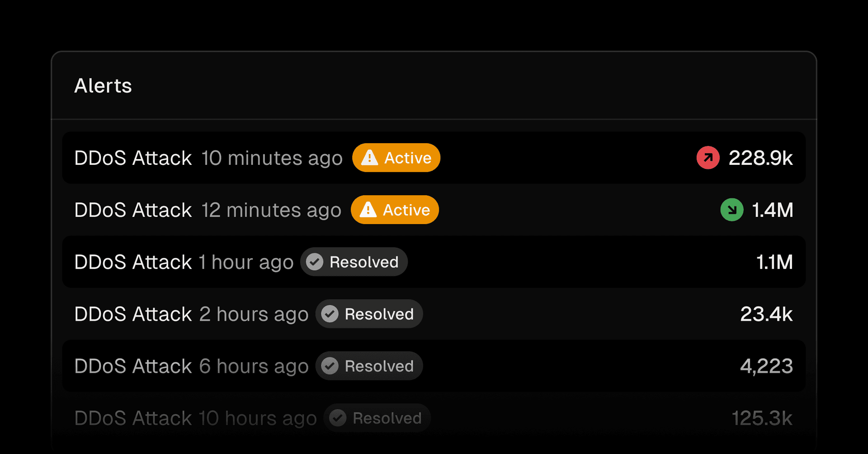868x454 pixels.
Task: Click warning triangle in 10 minutes ago alert
Action: click(x=369, y=158)
